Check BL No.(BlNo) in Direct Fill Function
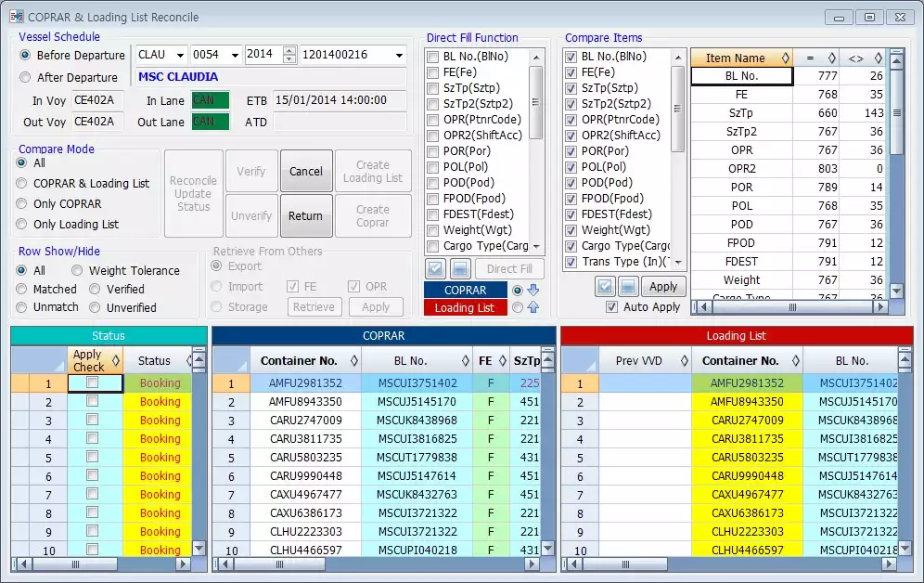924x583 pixels. [432, 57]
